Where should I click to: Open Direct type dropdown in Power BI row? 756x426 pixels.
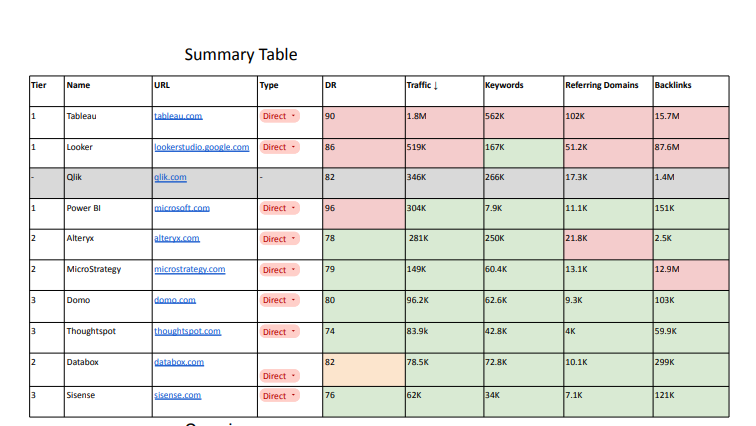pos(280,208)
